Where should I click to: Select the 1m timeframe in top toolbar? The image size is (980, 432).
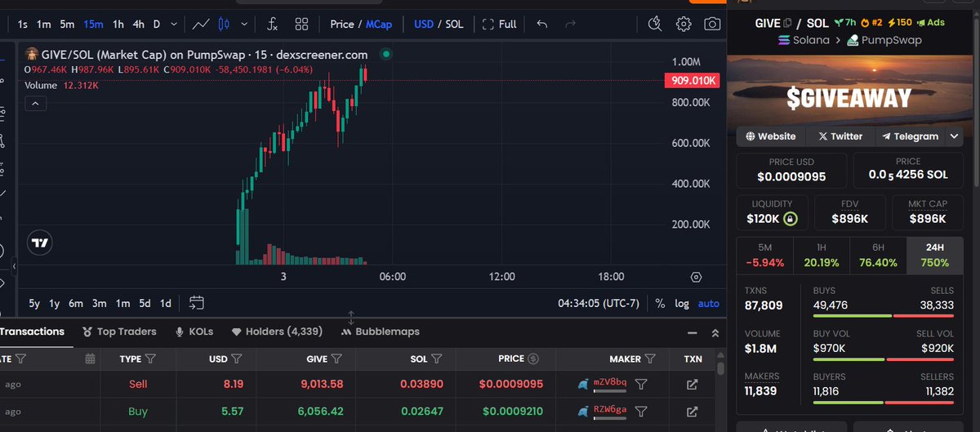44,24
